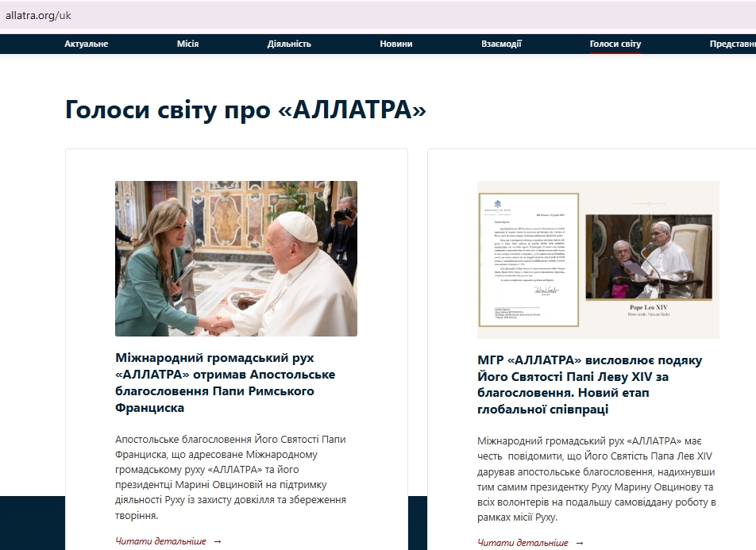The height and width of the screenshot is (550, 756).
Task: Click the 'Pope Leo XIV' caption under the photo
Action: click(x=651, y=306)
